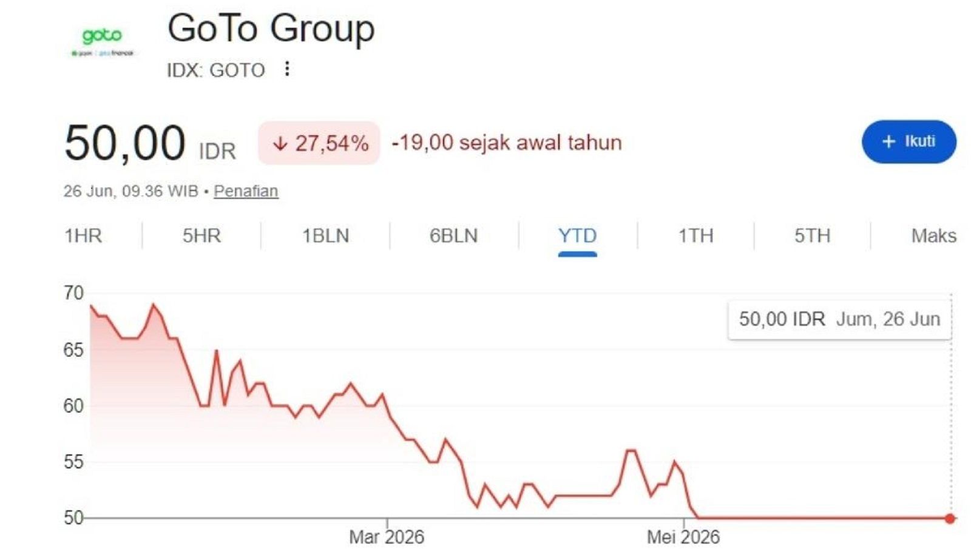The image size is (971, 560).
Task: Switch chart to 6BLN range
Action: pos(453,235)
